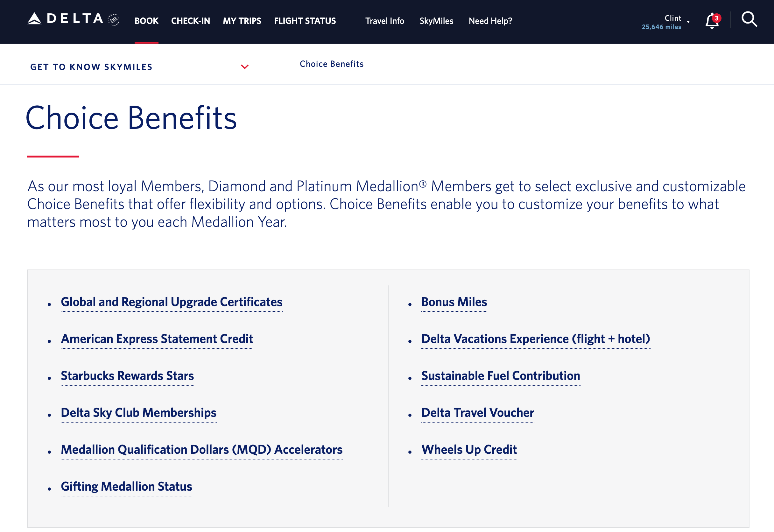View the Wheels Up Credit benefit
This screenshot has height=532, width=774.
[x=469, y=450]
